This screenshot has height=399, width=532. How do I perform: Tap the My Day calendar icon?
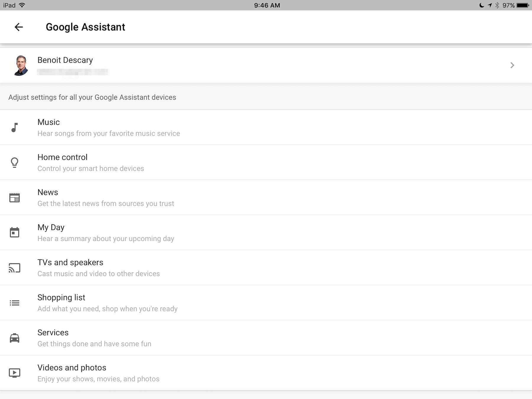click(x=14, y=232)
